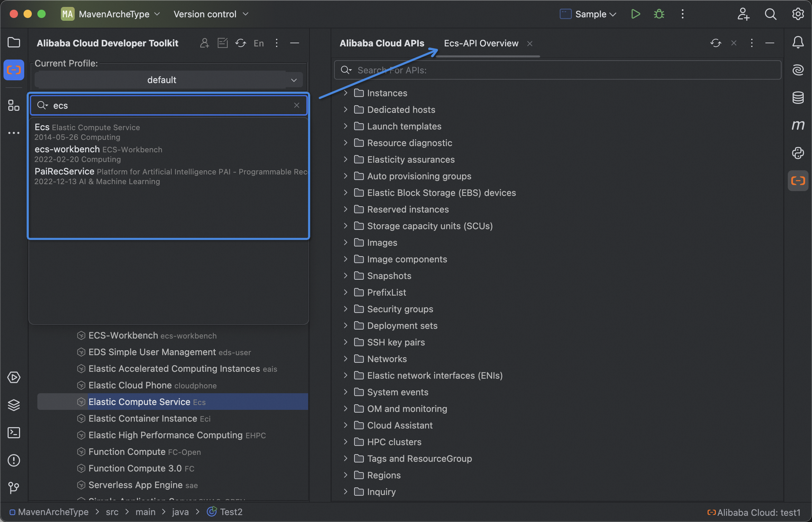Open Search Everywhere magnifier
The image size is (812, 522).
771,14
